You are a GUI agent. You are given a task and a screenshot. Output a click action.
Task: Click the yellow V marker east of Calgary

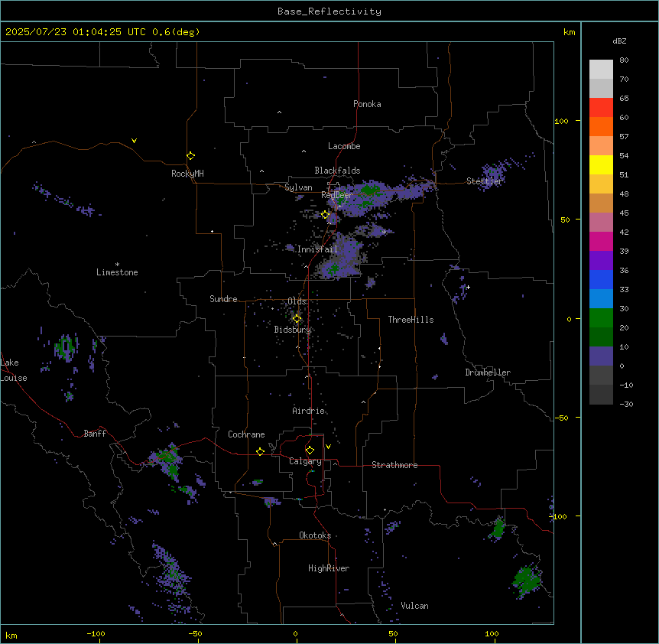328,447
